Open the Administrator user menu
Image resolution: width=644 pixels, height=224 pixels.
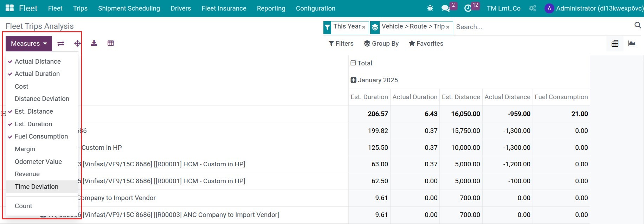[594, 8]
